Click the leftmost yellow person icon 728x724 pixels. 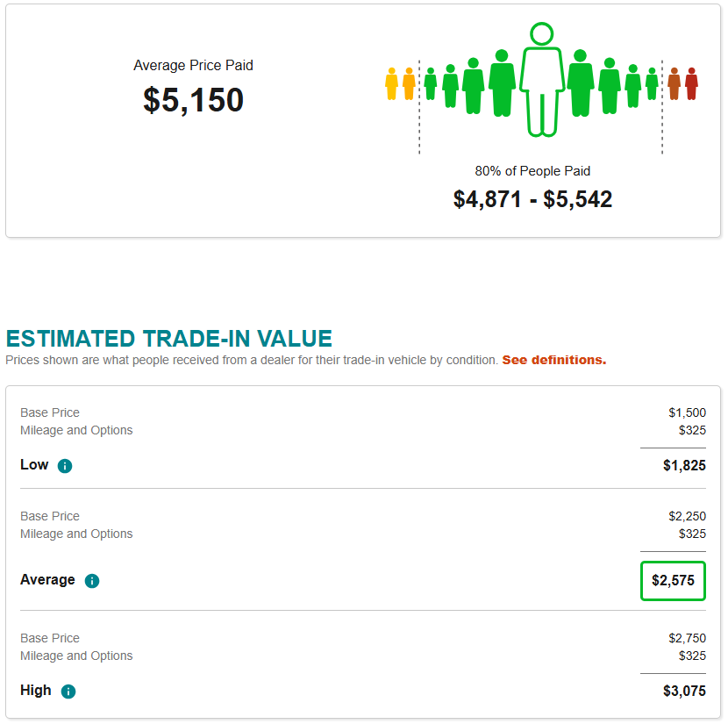pyautogui.click(x=391, y=84)
